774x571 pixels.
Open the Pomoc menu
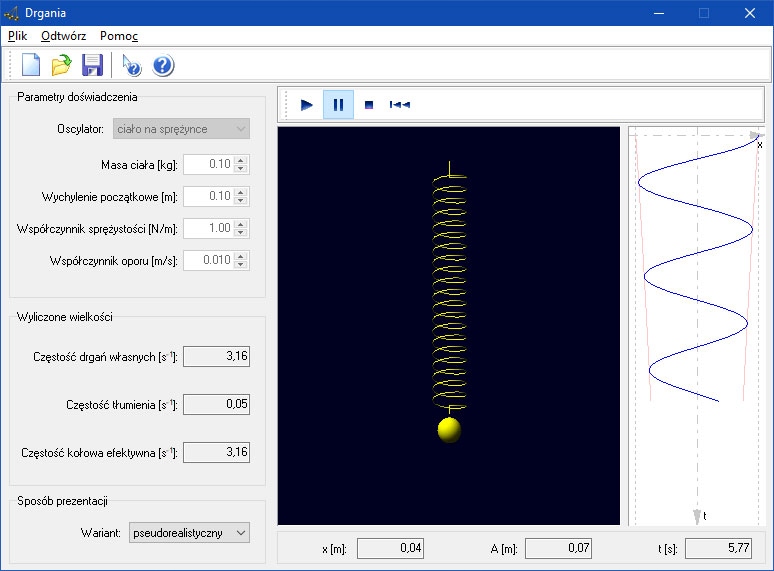tap(119, 35)
